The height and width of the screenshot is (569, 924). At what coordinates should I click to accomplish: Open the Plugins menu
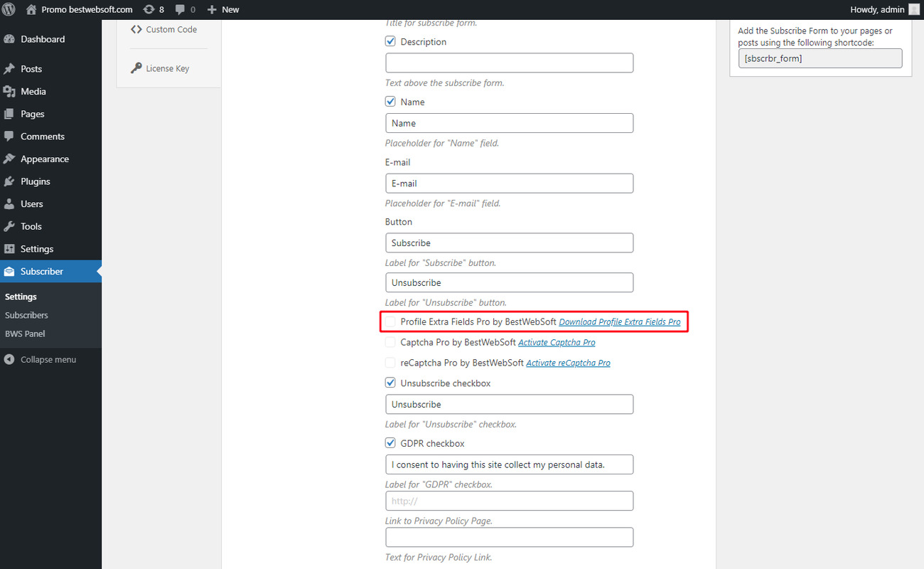[x=50, y=181]
